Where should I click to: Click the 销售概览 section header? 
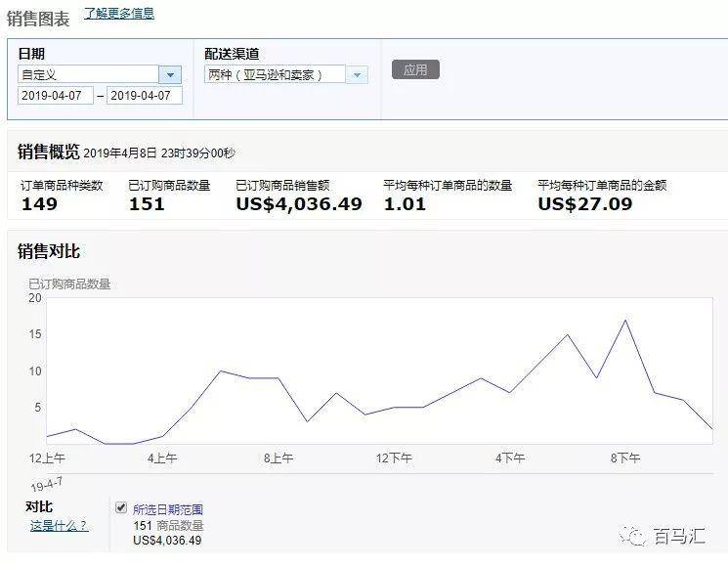point(48,152)
